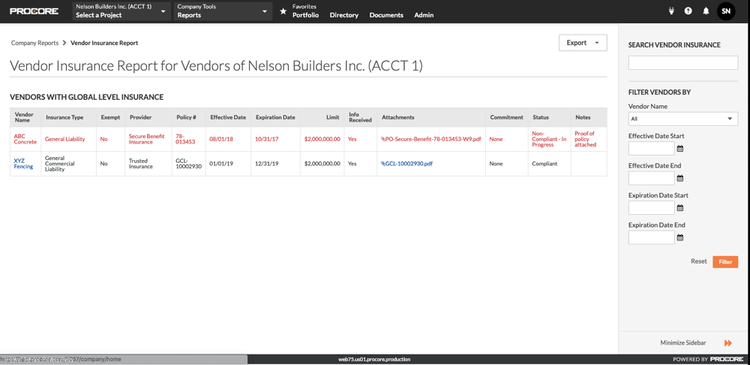750x365 pixels.
Task: Open the XYZ Fencing vendor link
Action: (23, 164)
